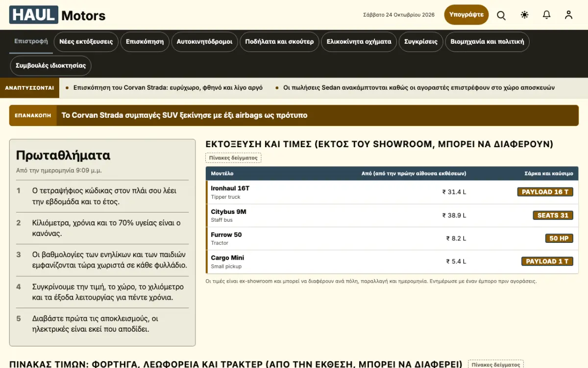The height and width of the screenshot is (368, 588).
Task: Open ticker headline about Sedan sales recovery
Action: [419, 88]
